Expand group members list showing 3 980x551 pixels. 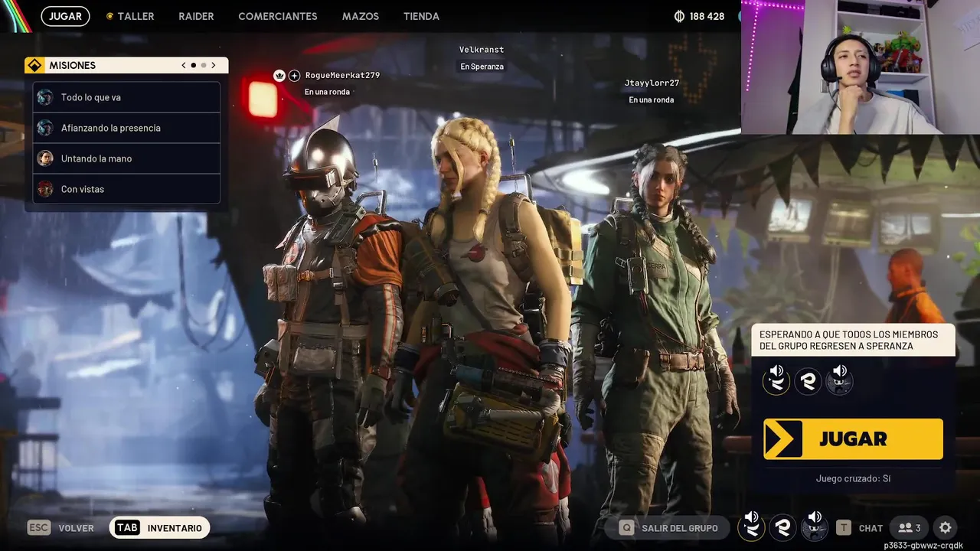click(x=910, y=528)
